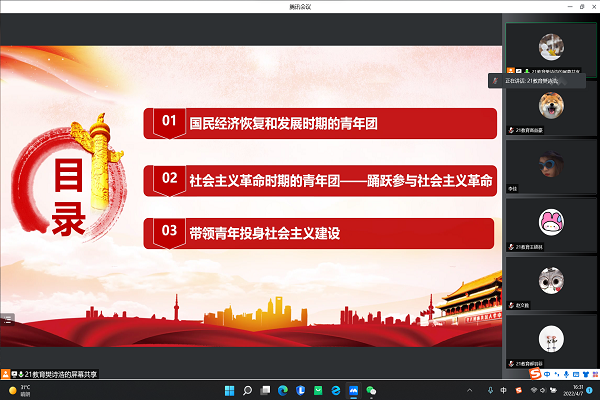The width and height of the screenshot is (600, 400).
Task: Select agenda item 03 带领青年投身社会主义建设
Action: point(320,233)
